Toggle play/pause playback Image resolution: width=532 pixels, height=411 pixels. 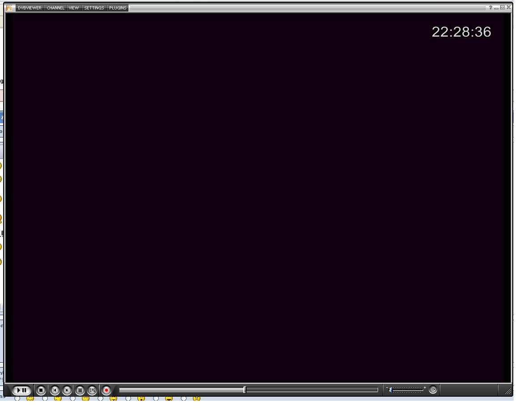pos(21,390)
